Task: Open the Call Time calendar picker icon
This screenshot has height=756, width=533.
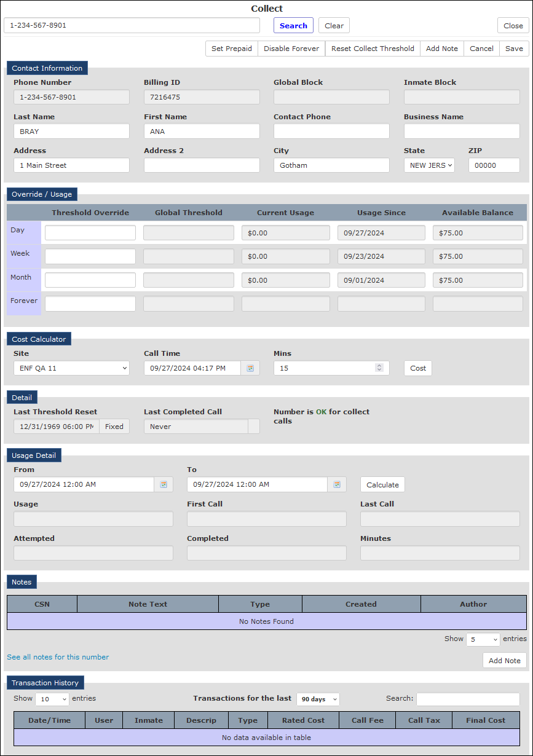Action: pyautogui.click(x=250, y=368)
